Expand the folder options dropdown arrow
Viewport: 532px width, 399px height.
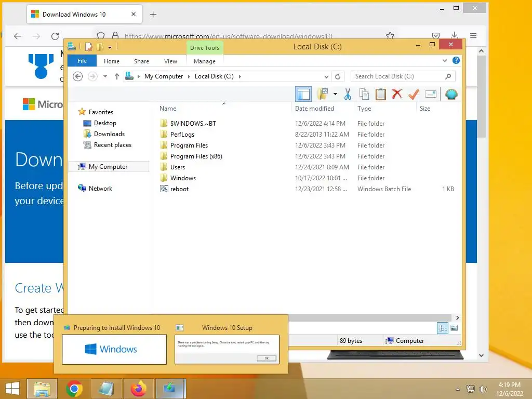tap(335, 94)
